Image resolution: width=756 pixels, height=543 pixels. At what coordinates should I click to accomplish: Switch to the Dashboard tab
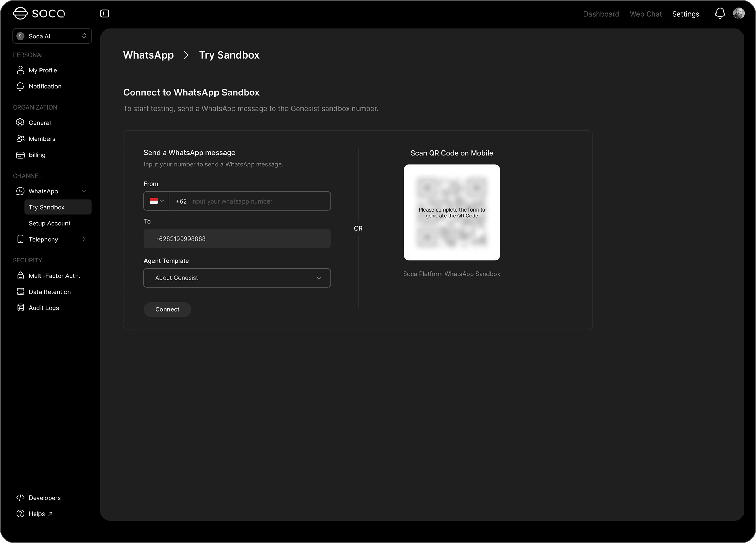(x=601, y=14)
